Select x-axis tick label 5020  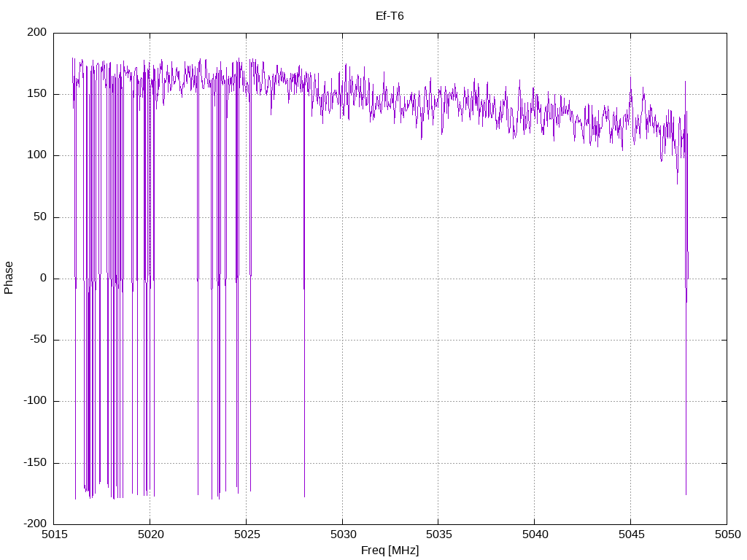150,534
